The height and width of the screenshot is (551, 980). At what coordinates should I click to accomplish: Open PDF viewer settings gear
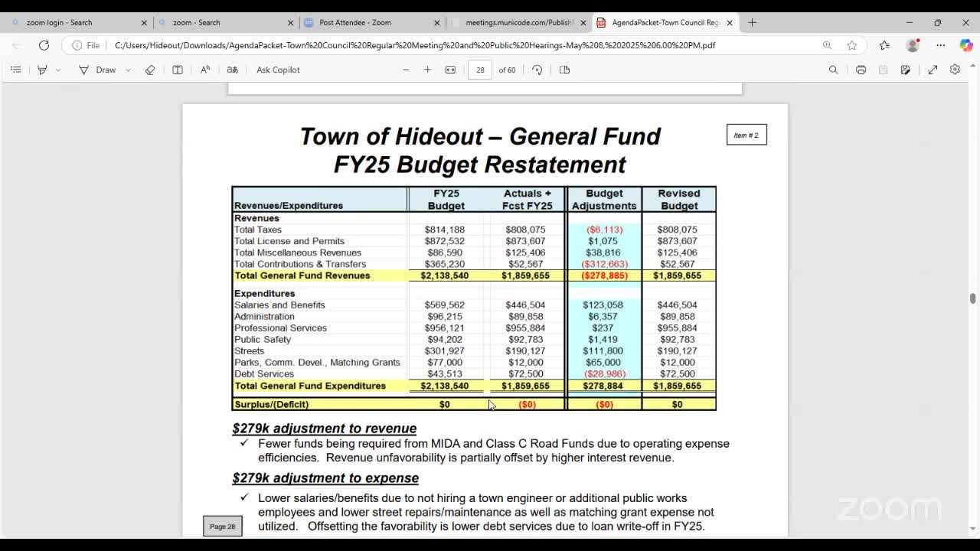[955, 70]
